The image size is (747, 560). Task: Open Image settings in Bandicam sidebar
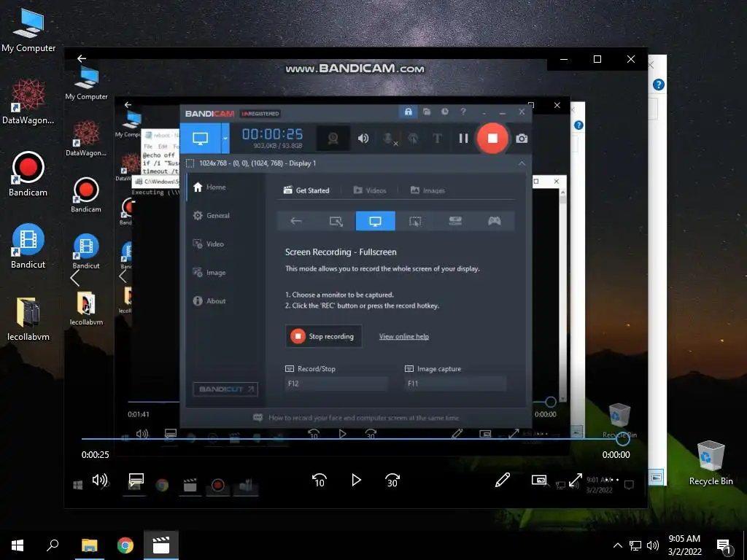209,273
